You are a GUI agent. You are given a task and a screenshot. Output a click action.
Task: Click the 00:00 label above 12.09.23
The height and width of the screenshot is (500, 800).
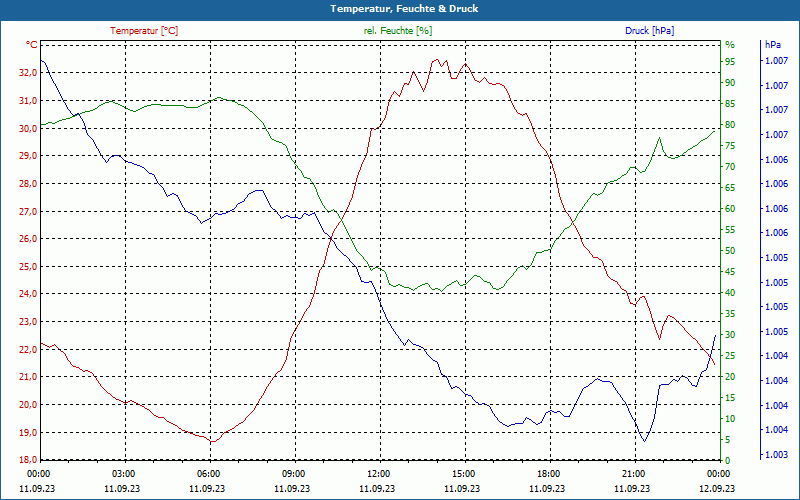pyautogui.click(x=718, y=474)
